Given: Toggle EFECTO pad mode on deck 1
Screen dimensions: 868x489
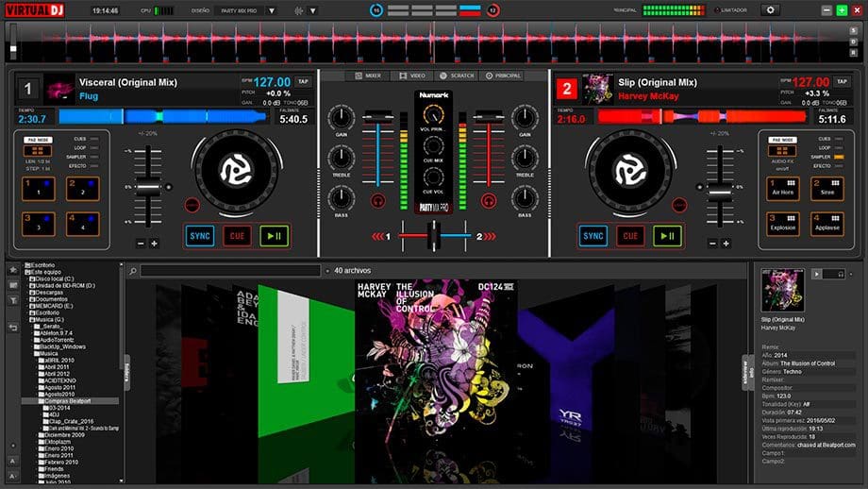Looking at the screenshot, I should 94,165.
